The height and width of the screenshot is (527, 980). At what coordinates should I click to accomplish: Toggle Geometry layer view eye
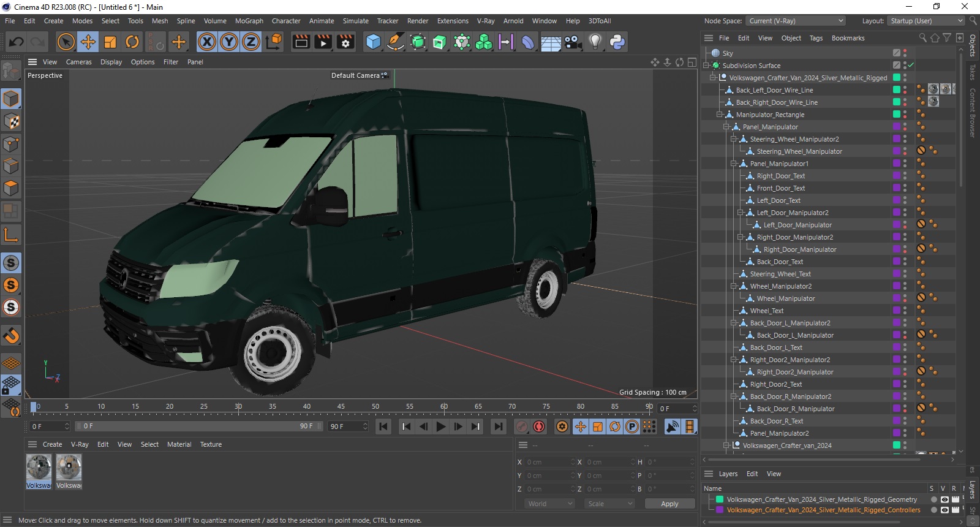(x=944, y=499)
